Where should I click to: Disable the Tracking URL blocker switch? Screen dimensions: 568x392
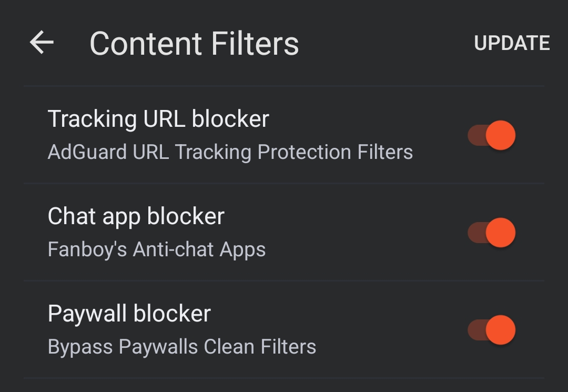coord(492,135)
